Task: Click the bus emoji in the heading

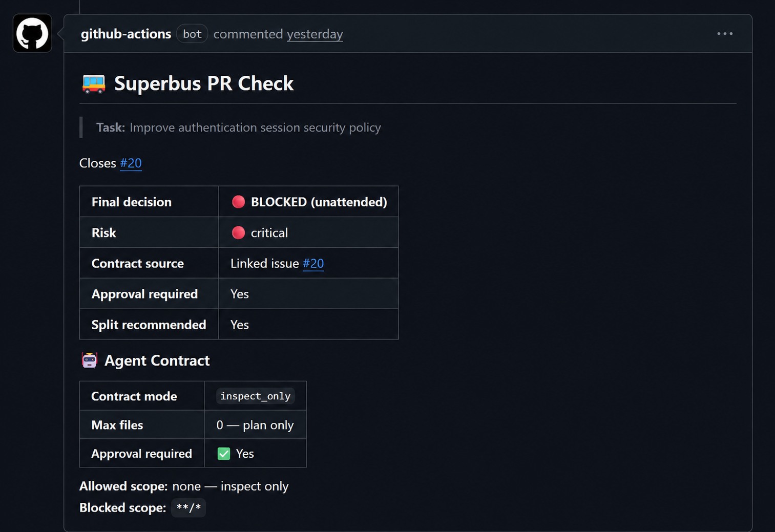Action: (94, 83)
